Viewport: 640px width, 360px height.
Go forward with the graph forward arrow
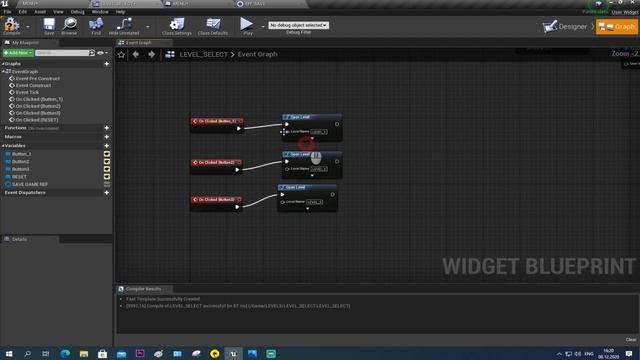pos(151,54)
